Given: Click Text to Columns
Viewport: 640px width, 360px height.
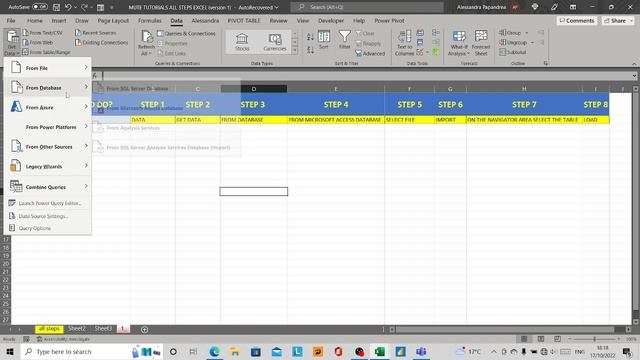Looking at the screenshot, I should pos(404,43).
